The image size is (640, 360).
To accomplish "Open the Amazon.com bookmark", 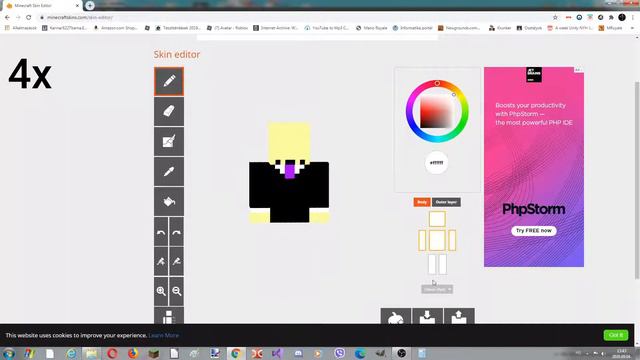I will (116, 28).
